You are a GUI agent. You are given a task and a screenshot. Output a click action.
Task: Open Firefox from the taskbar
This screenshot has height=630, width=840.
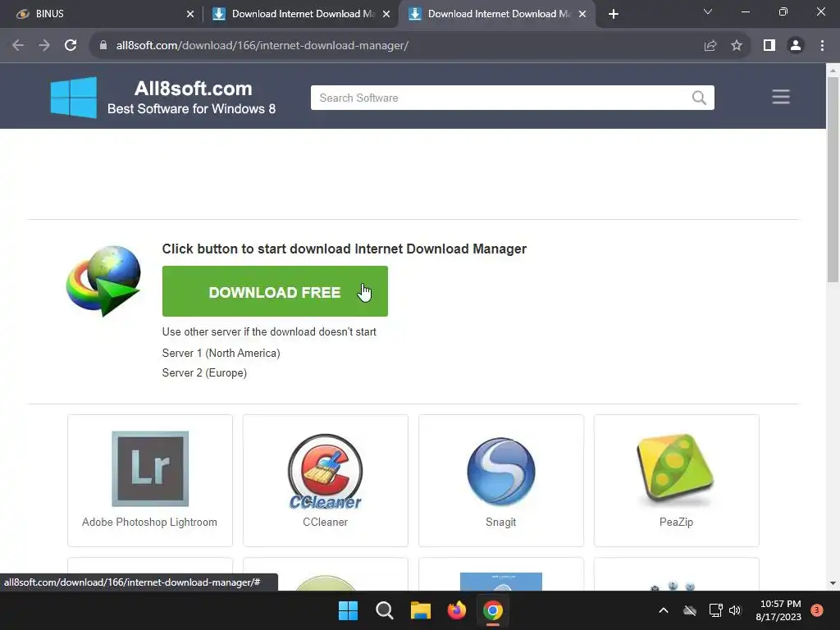[456, 610]
